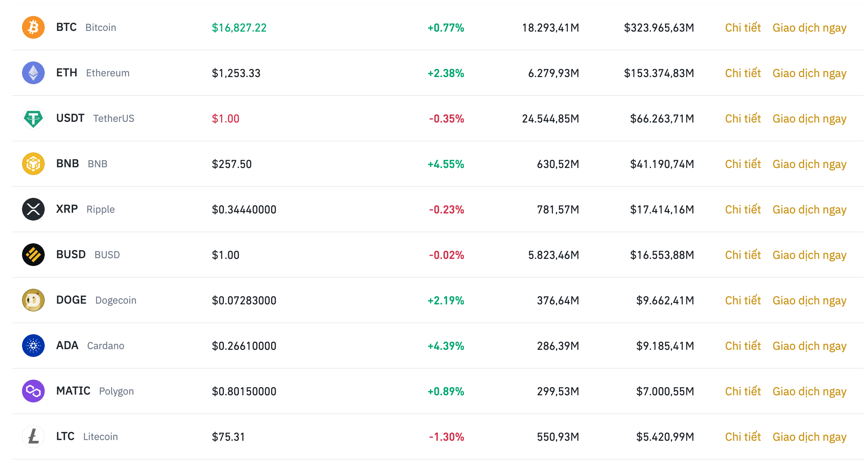This screenshot has height=461, width=868.
Task: Click the -1.30% Litecoin change
Action: tap(446, 437)
